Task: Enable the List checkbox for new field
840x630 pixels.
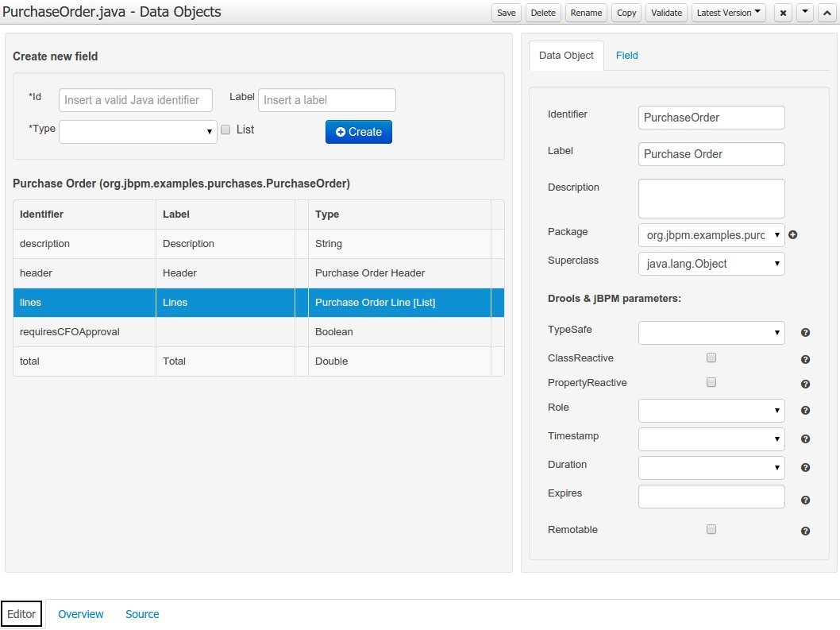Action: pos(225,129)
